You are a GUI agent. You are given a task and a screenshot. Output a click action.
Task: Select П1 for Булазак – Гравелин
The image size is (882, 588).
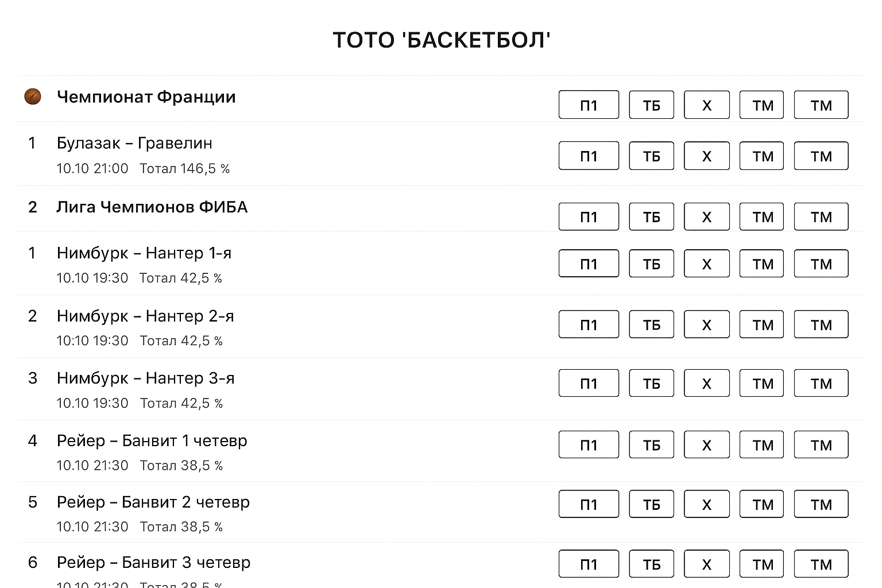pyautogui.click(x=589, y=156)
